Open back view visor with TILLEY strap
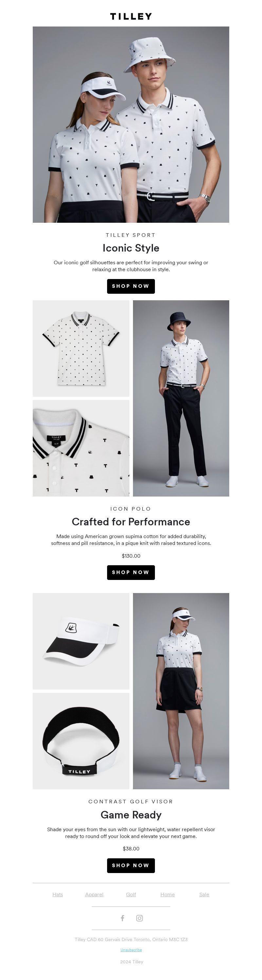This screenshot has height=980, width=262. 81,741
